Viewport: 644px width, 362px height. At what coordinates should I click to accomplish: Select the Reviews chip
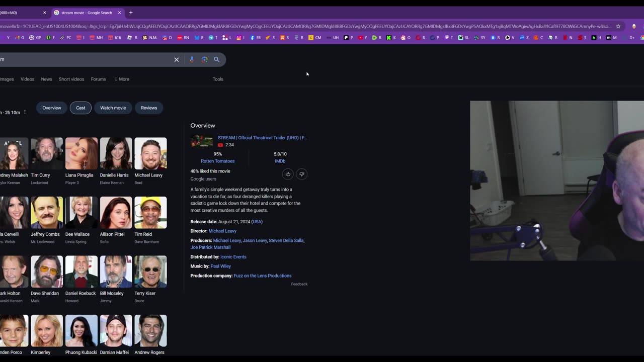click(x=149, y=108)
